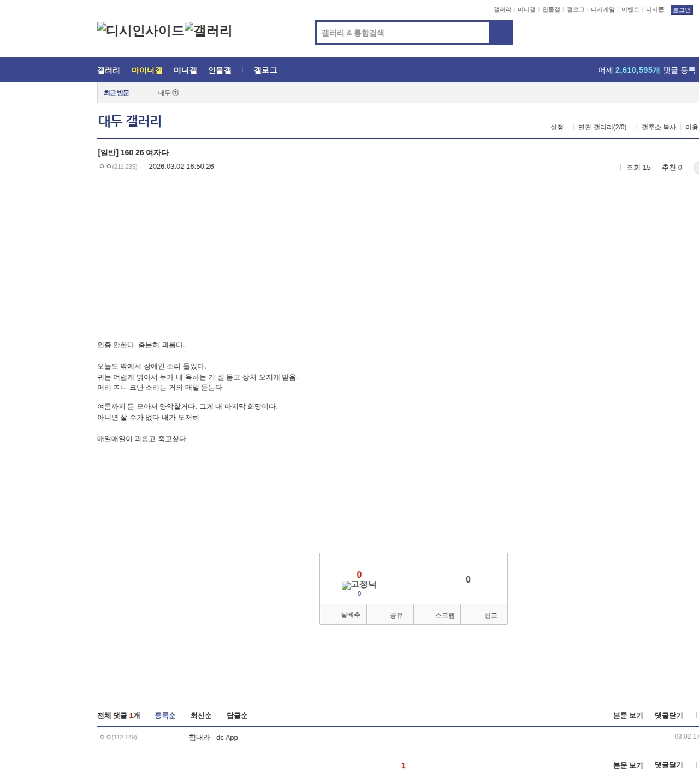Click 갤주소 복사

pyautogui.click(x=659, y=127)
